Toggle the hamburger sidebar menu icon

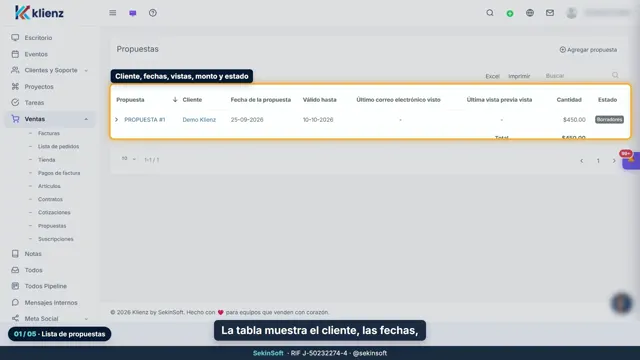(113, 13)
